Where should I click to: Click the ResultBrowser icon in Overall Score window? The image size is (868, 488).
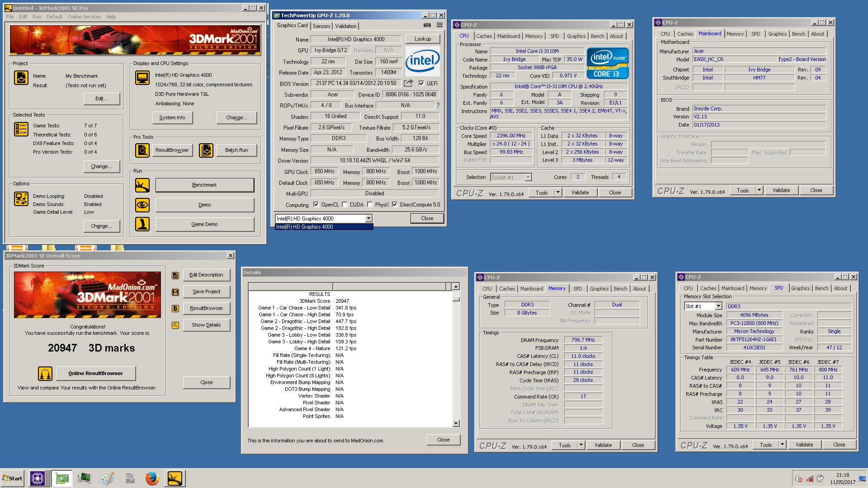[175, 309]
